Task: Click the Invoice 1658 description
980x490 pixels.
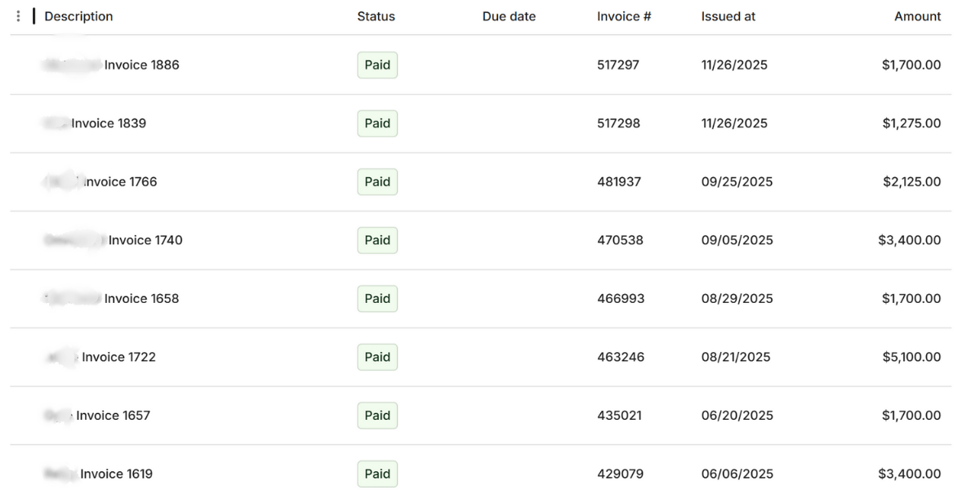Action: click(x=141, y=299)
